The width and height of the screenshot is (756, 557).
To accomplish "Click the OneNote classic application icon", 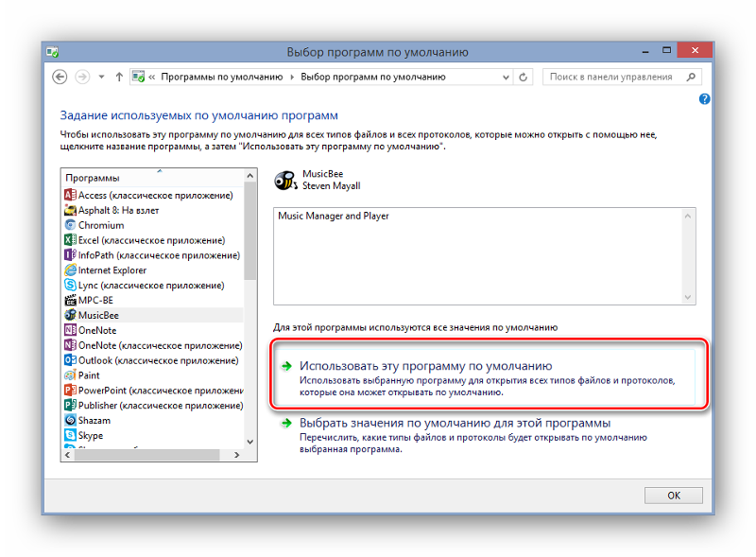I will (70, 345).
